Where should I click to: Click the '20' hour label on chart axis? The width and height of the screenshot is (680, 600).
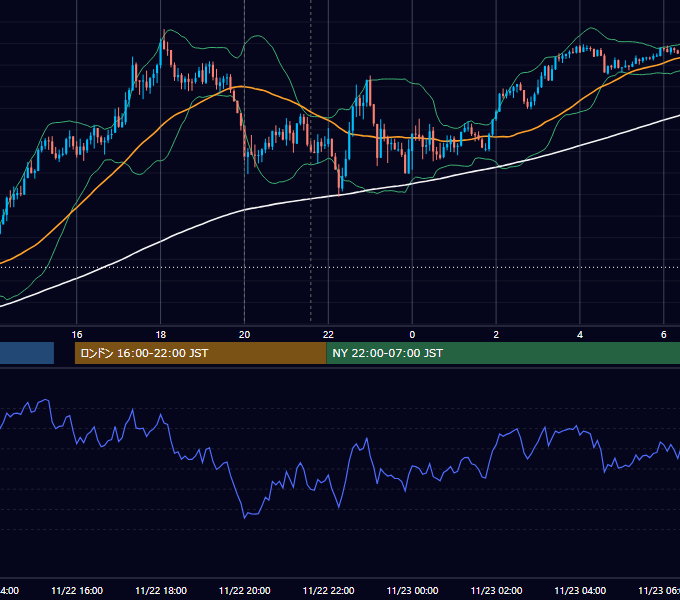pos(245,335)
